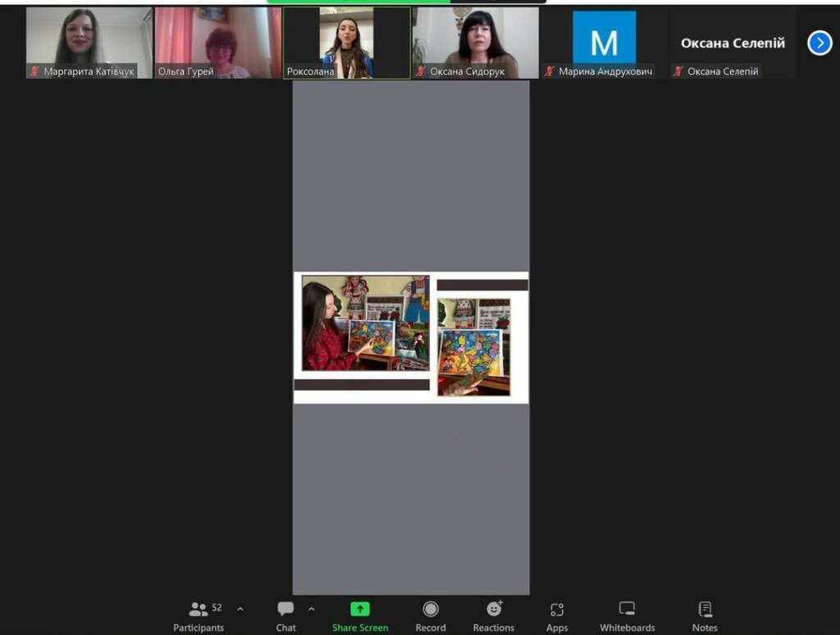
Task: Click the muted microphone icon on Маргарита Катівчук
Action: (x=34, y=71)
